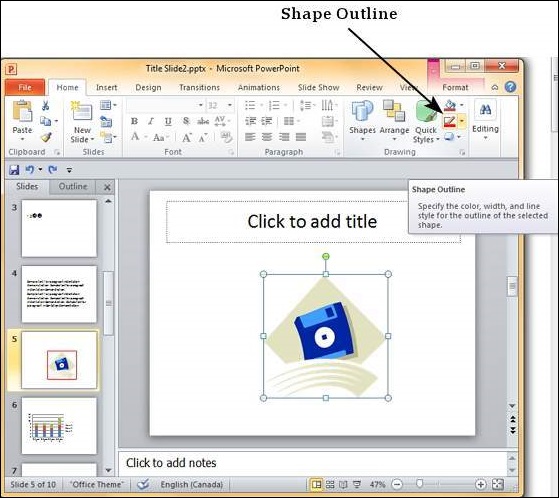
Task: Click the Shape Effects icon
Action: (449, 137)
